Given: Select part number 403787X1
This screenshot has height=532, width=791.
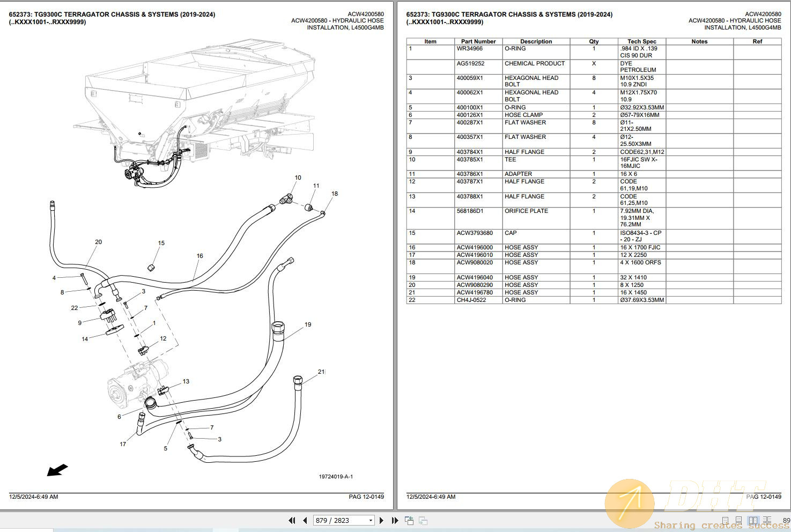Looking at the screenshot, I should click(x=470, y=181).
